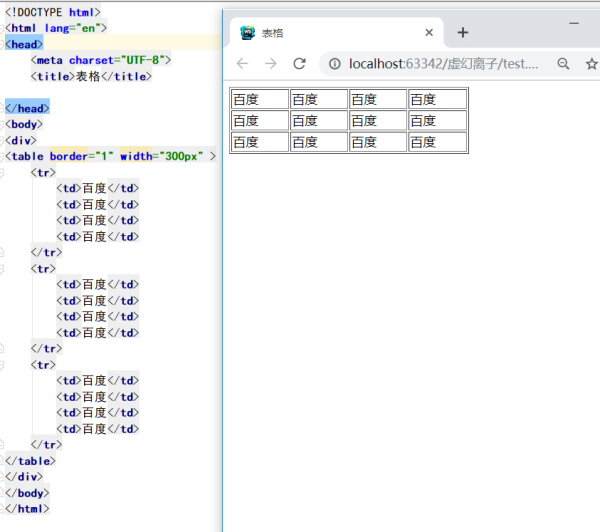The image size is (600, 532).
Task: Click the </div> closing tag line
Action: pos(24,477)
